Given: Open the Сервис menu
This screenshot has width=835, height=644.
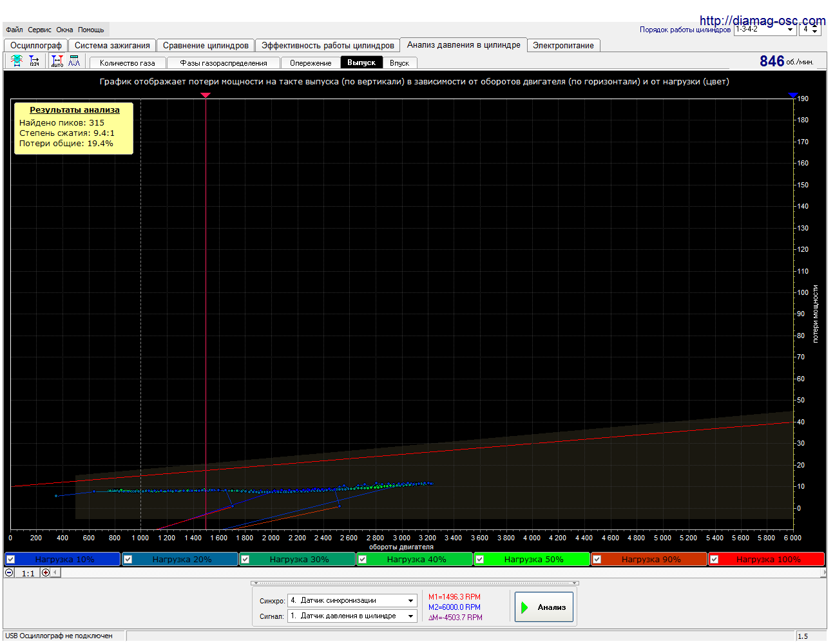Looking at the screenshot, I should pyautogui.click(x=39, y=30).
